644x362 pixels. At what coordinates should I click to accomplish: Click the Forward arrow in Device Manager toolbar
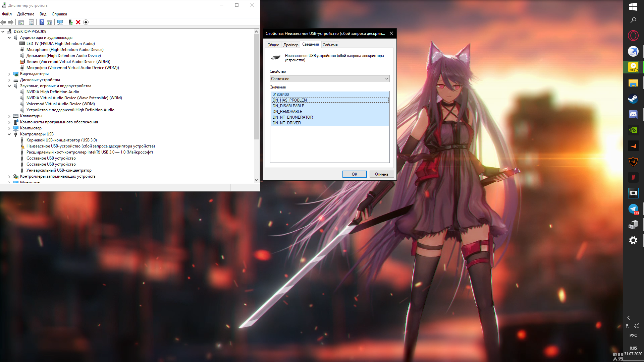click(11, 22)
